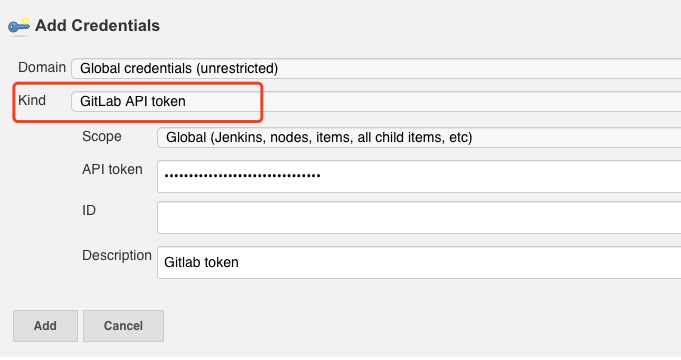Cancel adding the credentials
The image size is (681, 360).
pos(123,326)
